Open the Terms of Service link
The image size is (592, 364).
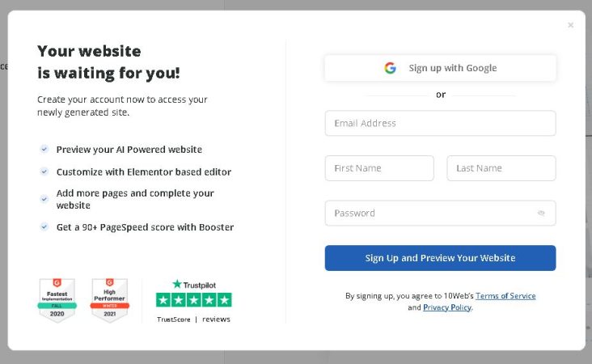(505, 296)
